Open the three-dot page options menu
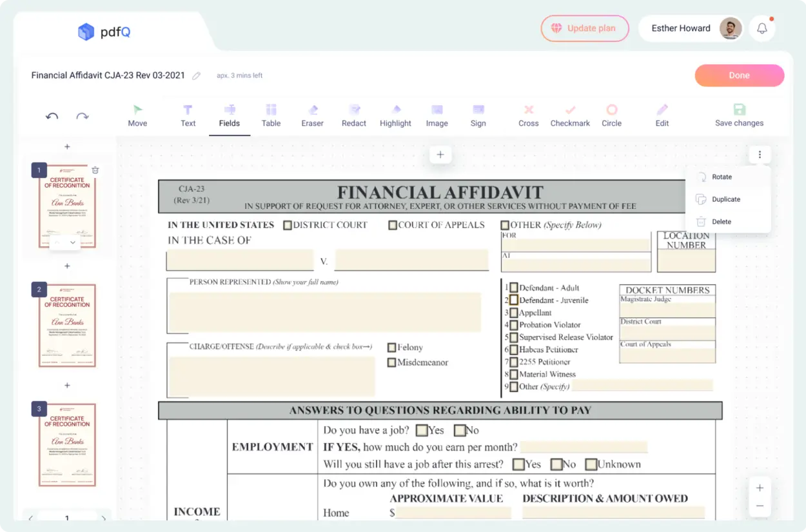 (x=760, y=155)
